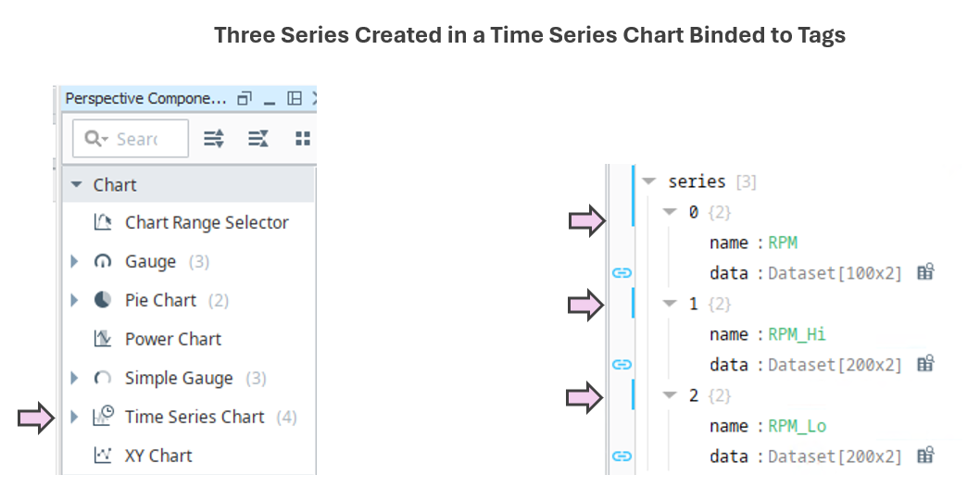This screenshot has width=980, height=500.
Task: Open dataset editor for RPM series
Action: pos(924,272)
